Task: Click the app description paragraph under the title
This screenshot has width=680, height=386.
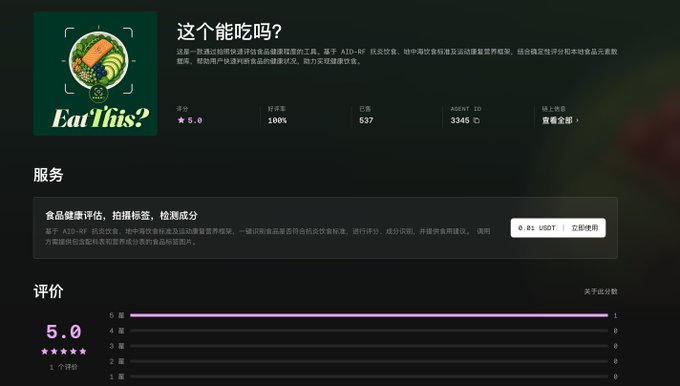Action: click(396, 56)
